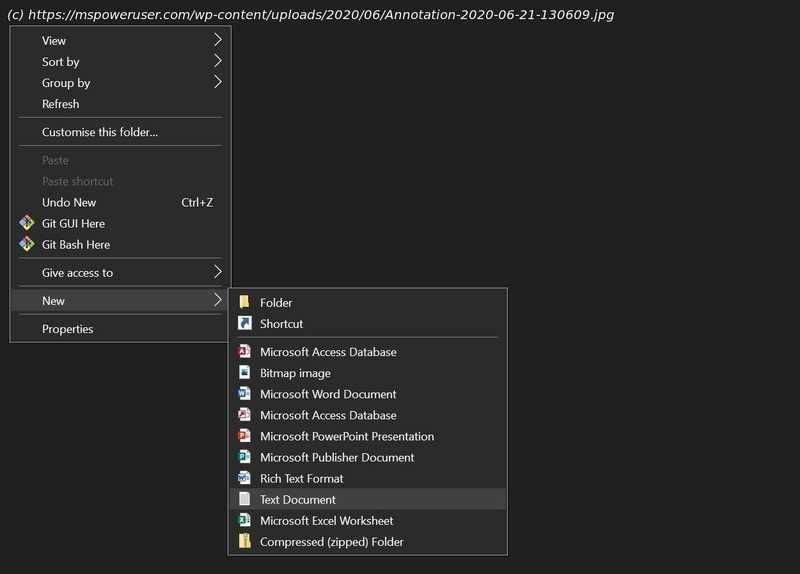The image size is (800, 574).
Task: Open the Give access to submenu arrow
Action: (218, 272)
